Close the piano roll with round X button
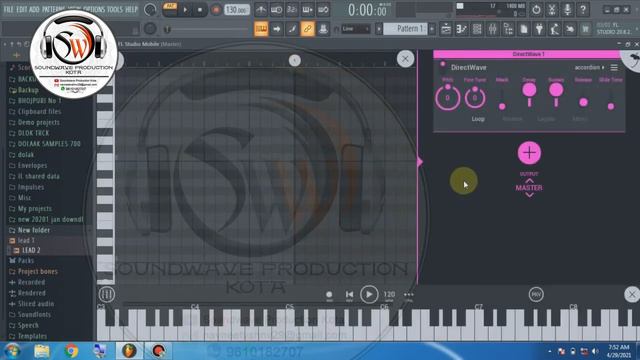Viewport: 640px width, 360px height. point(405,59)
